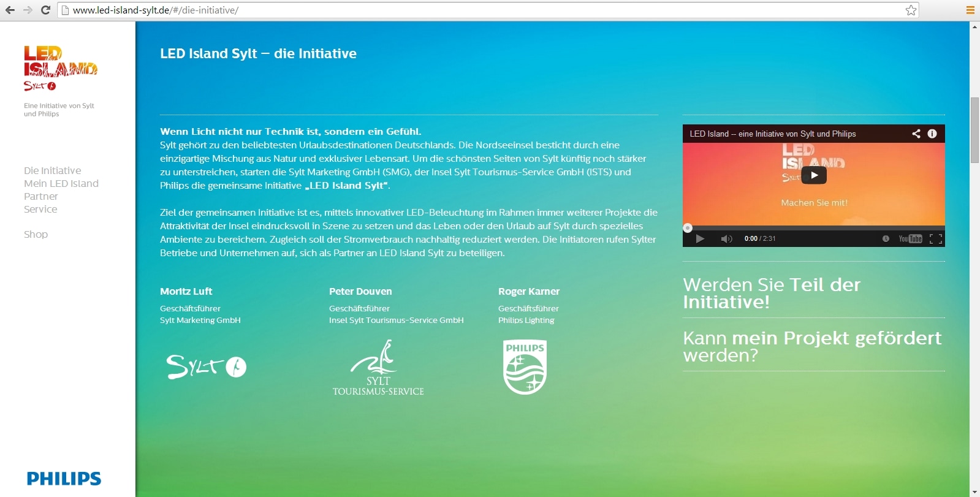Click the Sylt Marketing logo
Screen dimensions: 980x497
[206, 366]
